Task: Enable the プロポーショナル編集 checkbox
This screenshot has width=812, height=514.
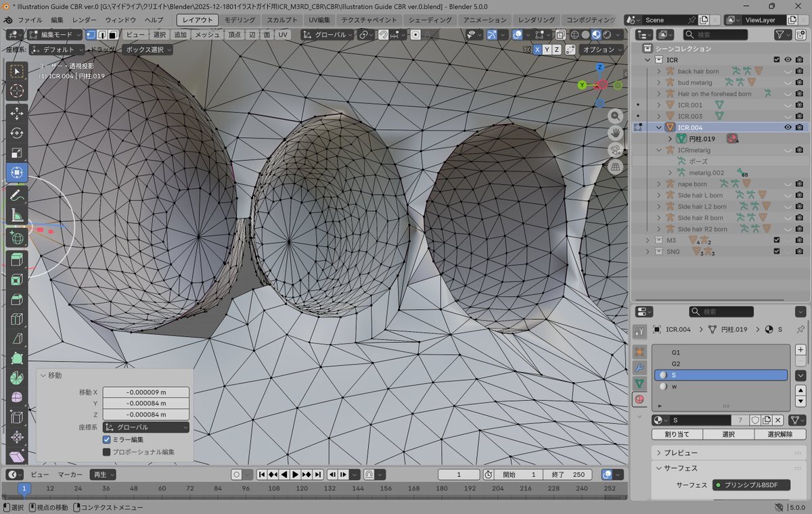Action: pos(106,452)
